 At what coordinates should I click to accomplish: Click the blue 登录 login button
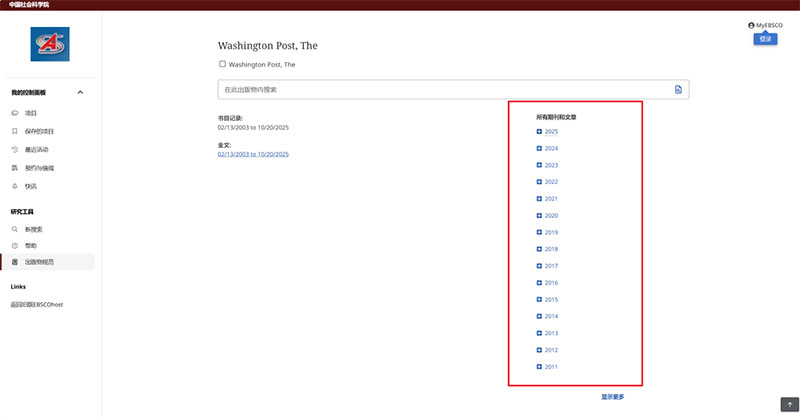pyautogui.click(x=765, y=39)
